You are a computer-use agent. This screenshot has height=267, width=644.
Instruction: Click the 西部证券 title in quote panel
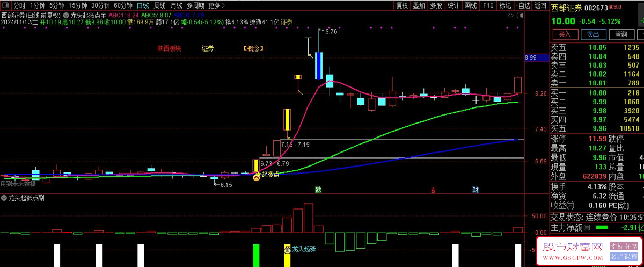pos(566,8)
